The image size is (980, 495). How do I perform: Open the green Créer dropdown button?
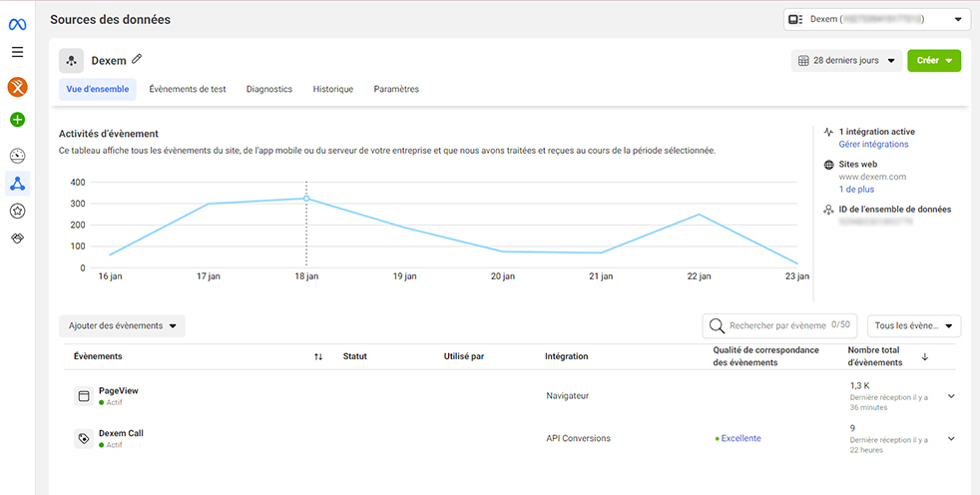(934, 61)
